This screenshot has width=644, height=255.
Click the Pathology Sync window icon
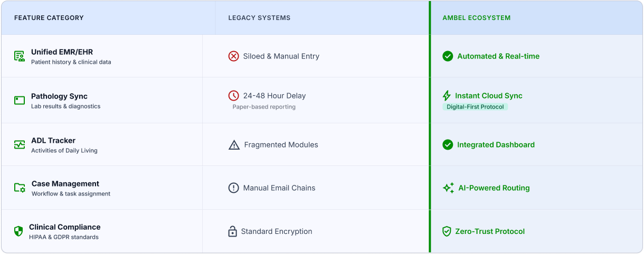(20, 100)
